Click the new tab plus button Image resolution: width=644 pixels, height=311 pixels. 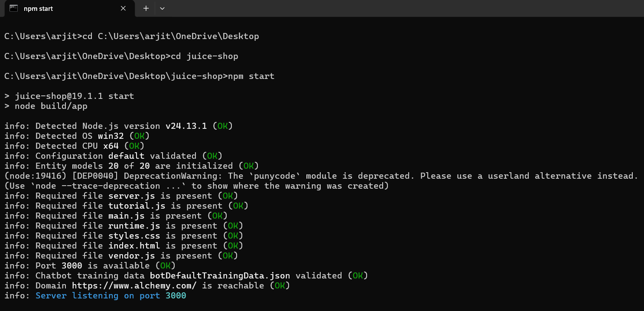pyautogui.click(x=146, y=8)
